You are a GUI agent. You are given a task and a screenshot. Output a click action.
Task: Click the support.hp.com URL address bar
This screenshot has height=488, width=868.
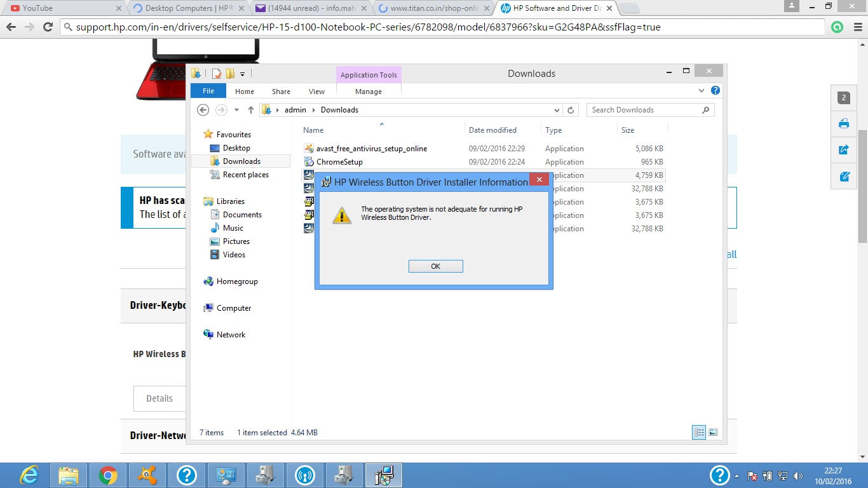click(x=444, y=27)
